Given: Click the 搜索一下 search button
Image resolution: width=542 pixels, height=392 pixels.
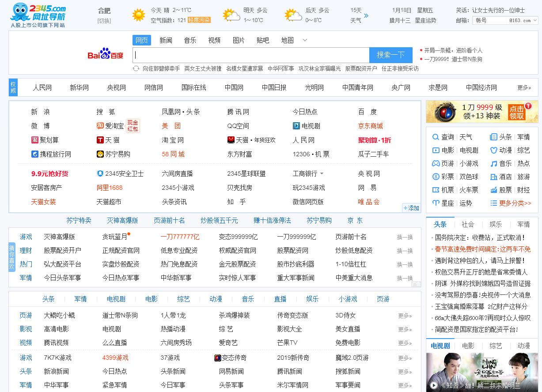Looking at the screenshot, I should click(x=391, y=55).
